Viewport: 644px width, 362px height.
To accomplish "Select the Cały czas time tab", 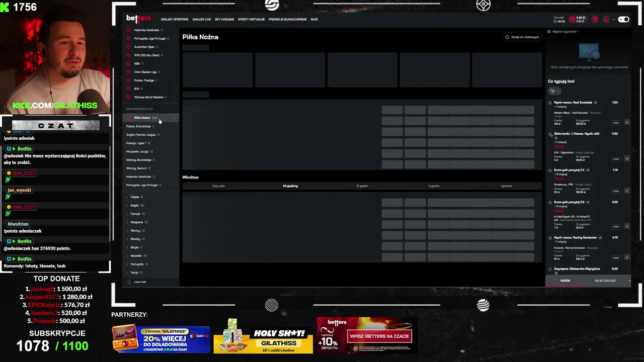I will pos(218,186).
